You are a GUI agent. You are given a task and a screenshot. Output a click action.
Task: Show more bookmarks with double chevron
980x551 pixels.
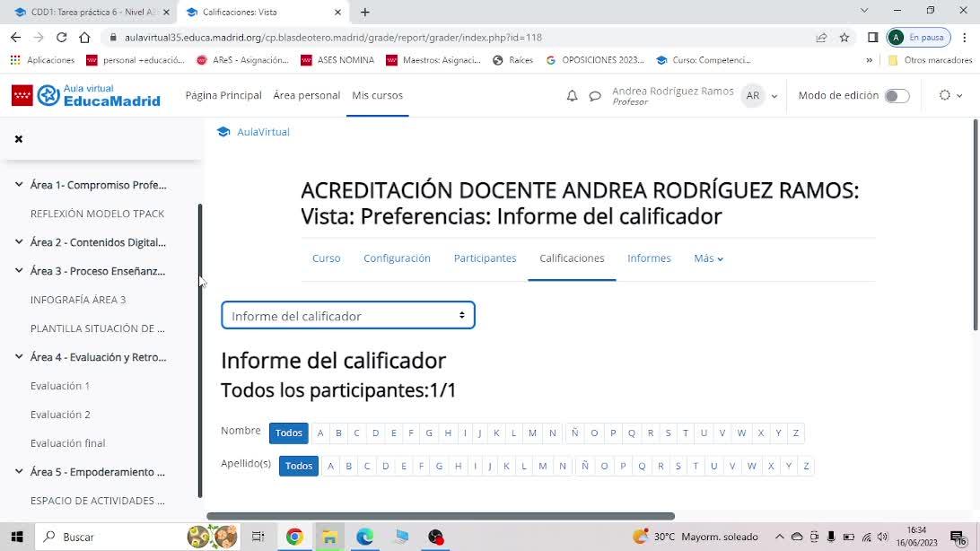pos(869,60)
